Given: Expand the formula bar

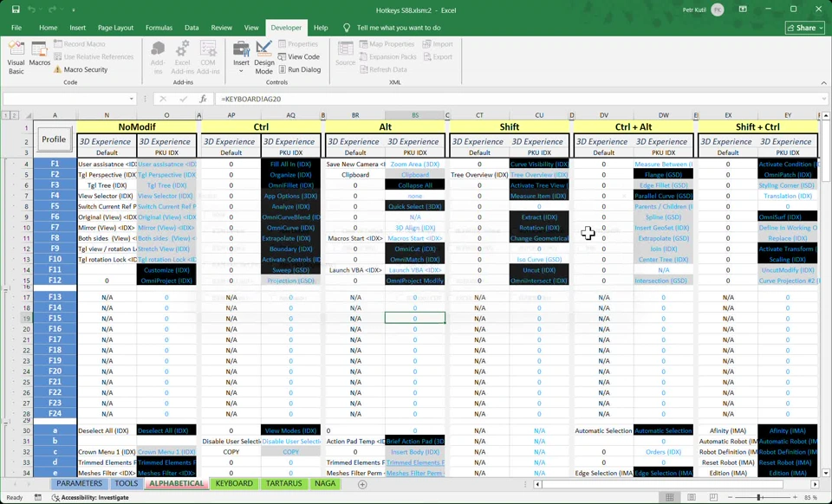Looking at the screenshot, I should pos(823,99).
